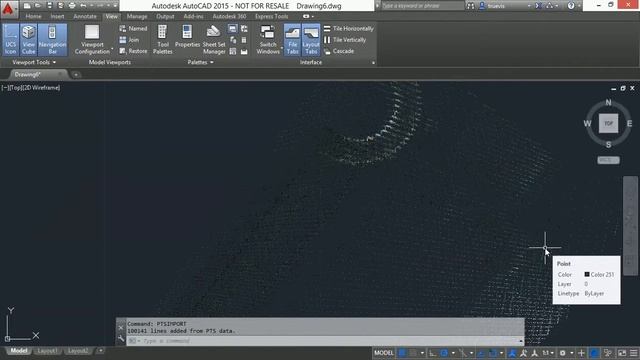
Task: Toggle the Navigation Bar display
Action: point(52,40)
